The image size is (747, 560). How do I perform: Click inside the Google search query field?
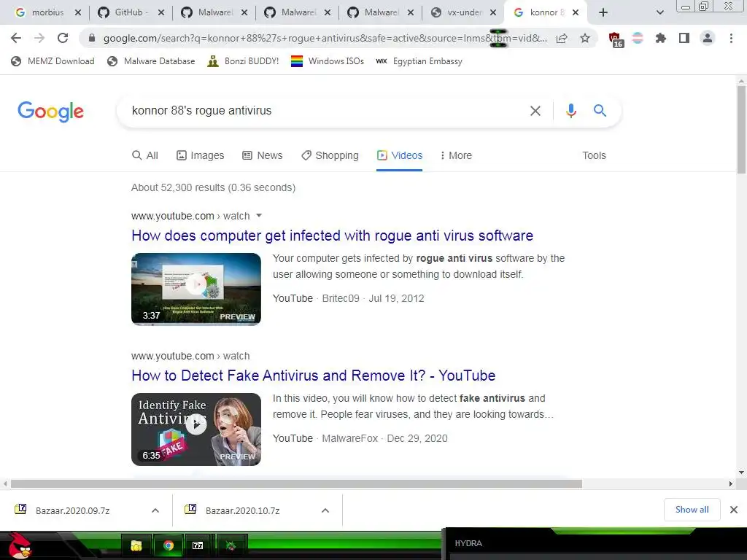pyautogui.click(x=324, y=111)
